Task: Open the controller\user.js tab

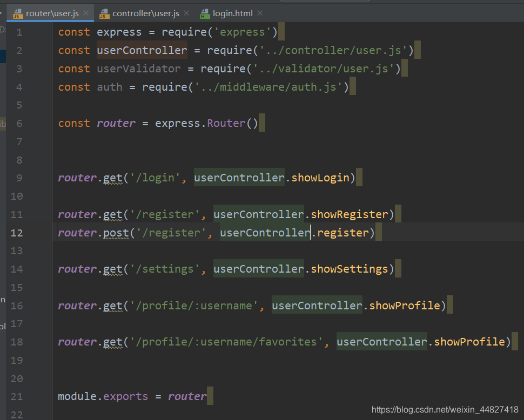Action: click(x=145, y=13)
